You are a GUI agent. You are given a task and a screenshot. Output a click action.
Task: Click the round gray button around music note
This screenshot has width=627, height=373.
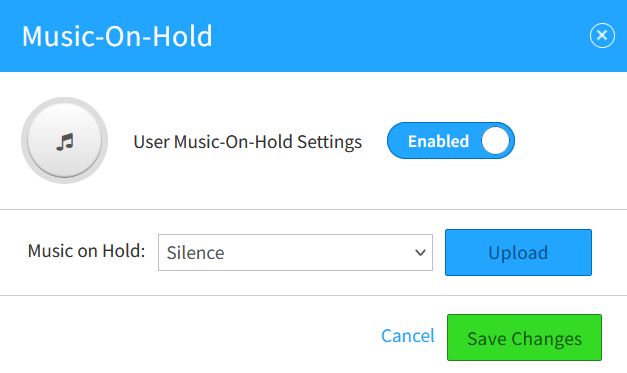click(64, 140)
